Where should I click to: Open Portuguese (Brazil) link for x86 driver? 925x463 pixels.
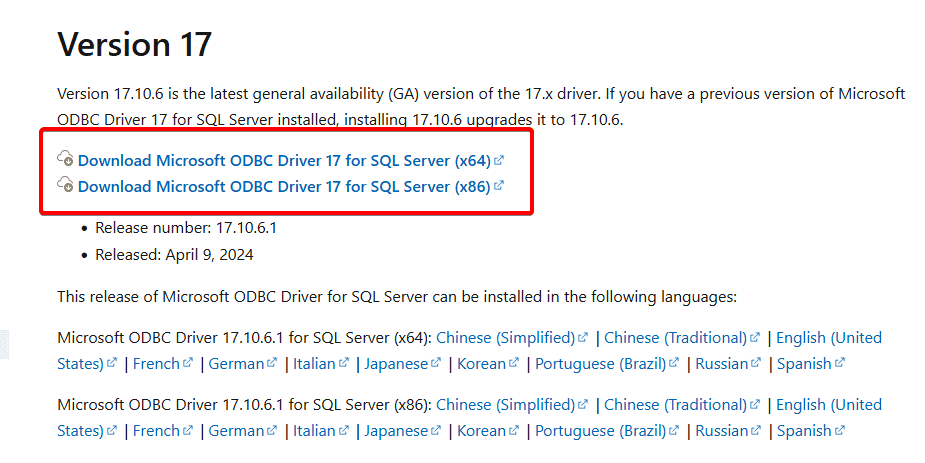601,431
